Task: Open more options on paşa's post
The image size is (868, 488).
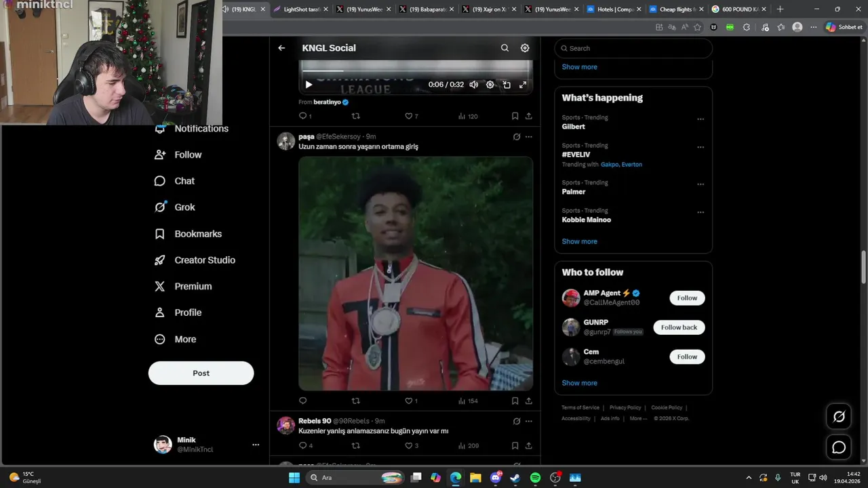Action: point(529,137)
